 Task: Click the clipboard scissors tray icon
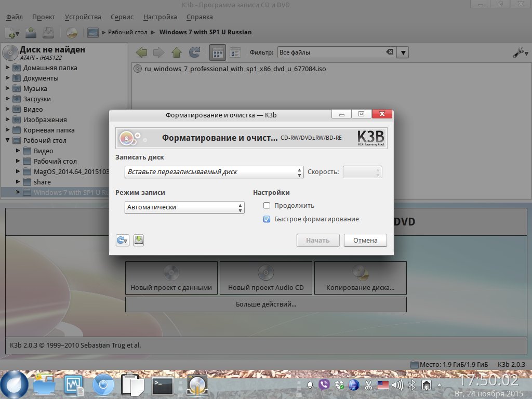368,385
